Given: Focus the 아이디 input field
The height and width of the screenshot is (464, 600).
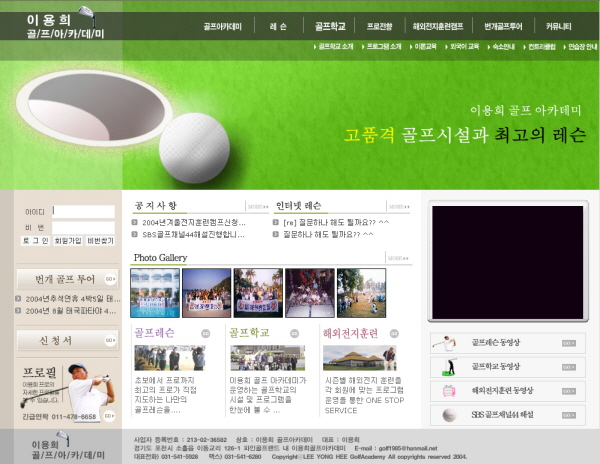Looking at the screenshot, I should (83, 212).
